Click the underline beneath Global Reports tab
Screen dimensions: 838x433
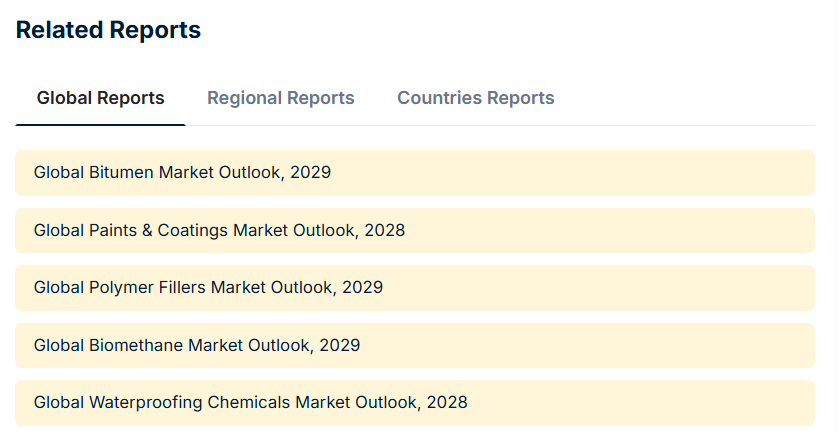coord(100,125)
